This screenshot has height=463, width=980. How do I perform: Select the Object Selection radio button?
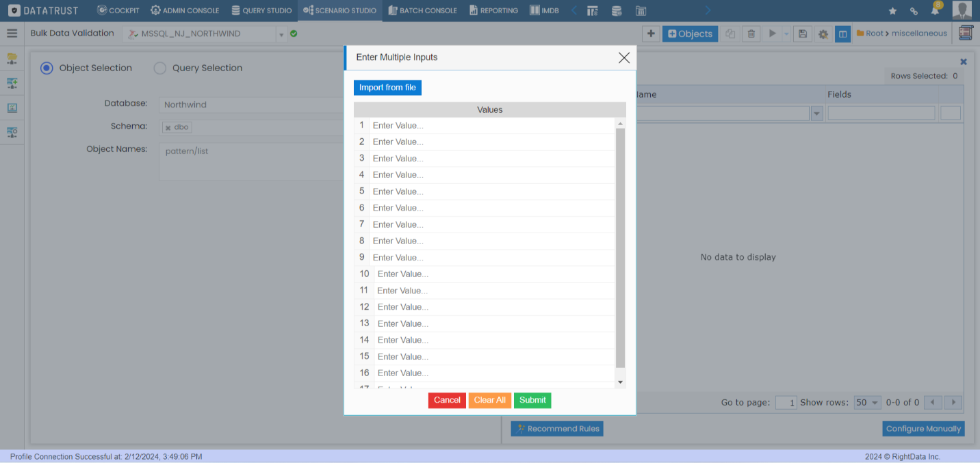pos(47,68)
